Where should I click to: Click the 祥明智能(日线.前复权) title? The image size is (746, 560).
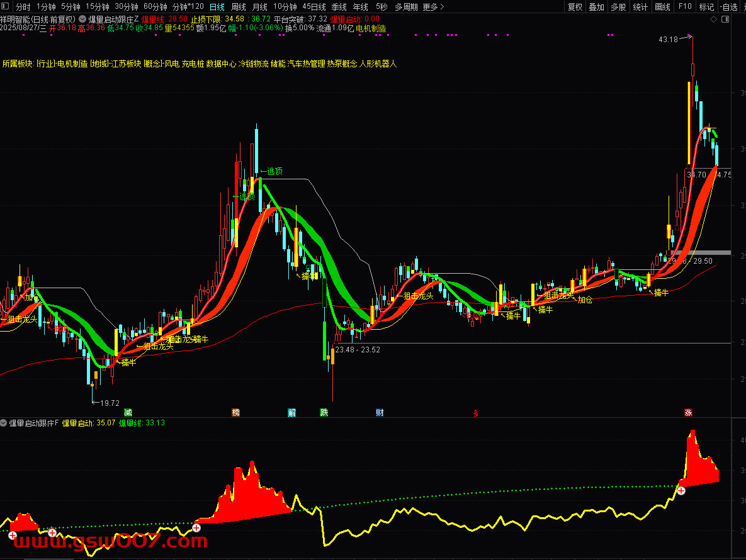[x=38, y=20]
